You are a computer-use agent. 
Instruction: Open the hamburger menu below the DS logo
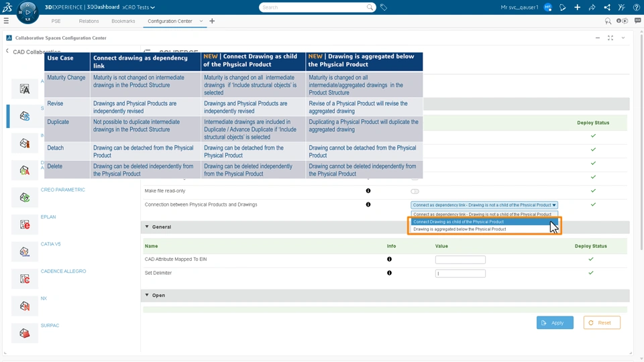6,21
